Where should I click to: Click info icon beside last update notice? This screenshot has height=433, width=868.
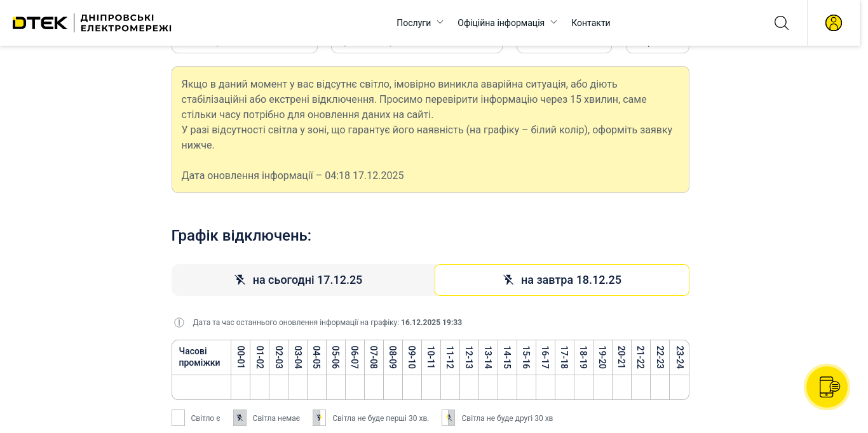pyautogui.click(x=179, y=323)
